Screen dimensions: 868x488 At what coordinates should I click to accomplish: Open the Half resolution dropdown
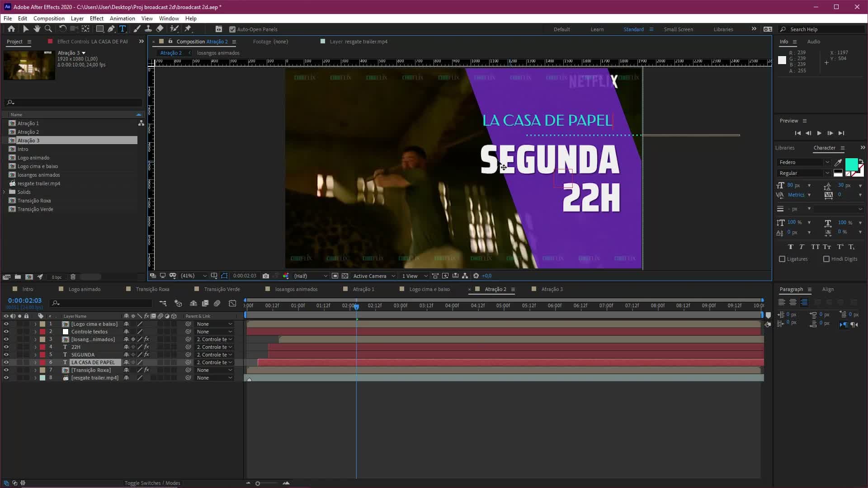(311, 276)
